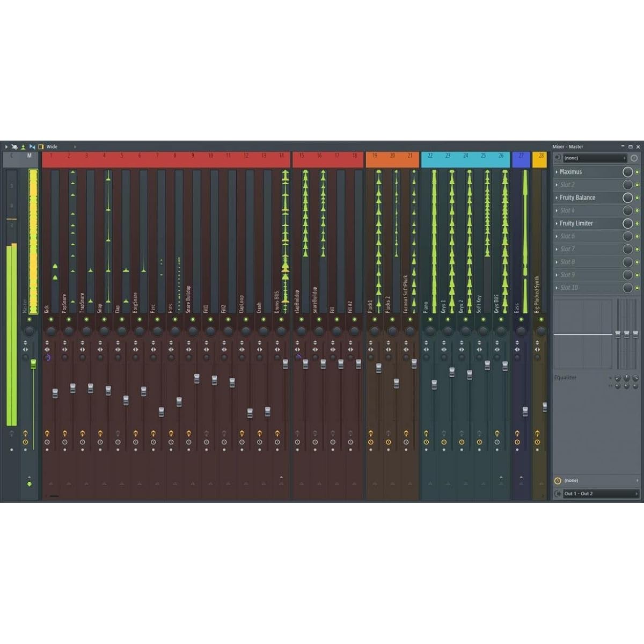Open the Maximus slot arrow menu
The width and height of the screenshot is (644, 644).
(557, 172)
